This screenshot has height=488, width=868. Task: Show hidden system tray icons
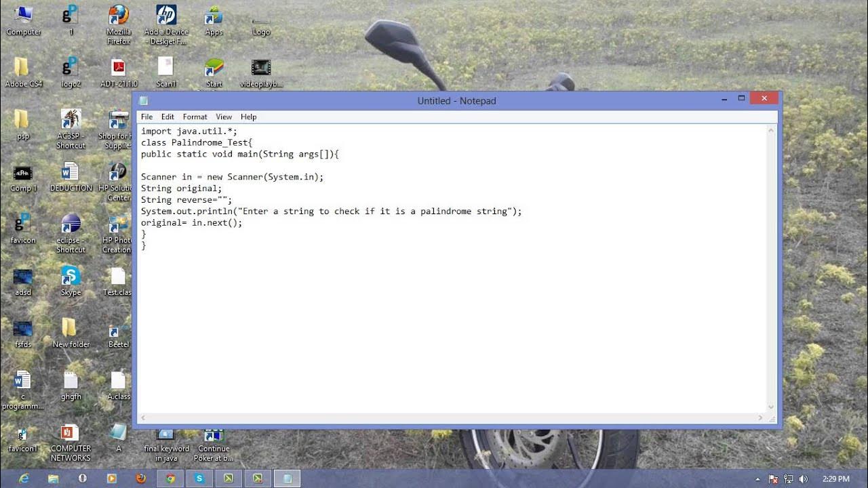point(757,479)
